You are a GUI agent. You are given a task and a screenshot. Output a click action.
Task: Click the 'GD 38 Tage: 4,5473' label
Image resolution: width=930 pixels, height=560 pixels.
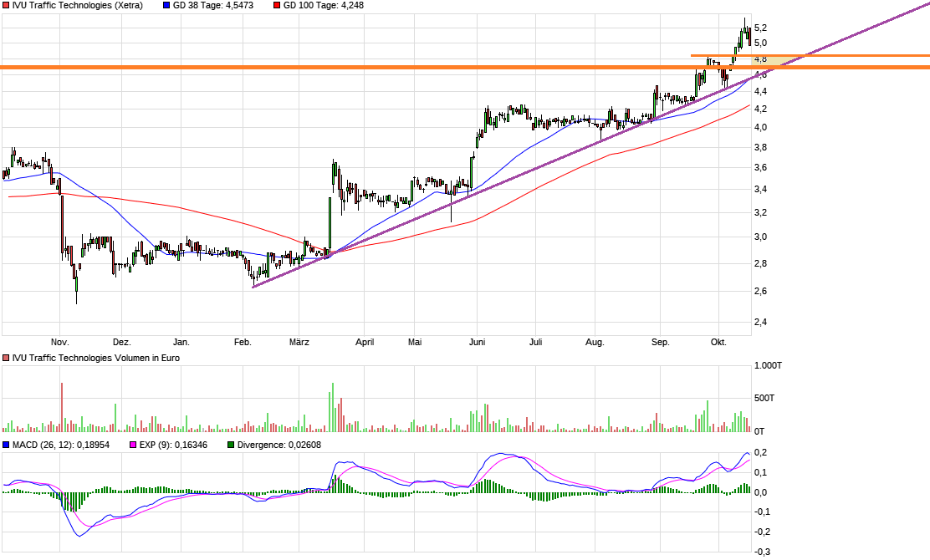213,5
